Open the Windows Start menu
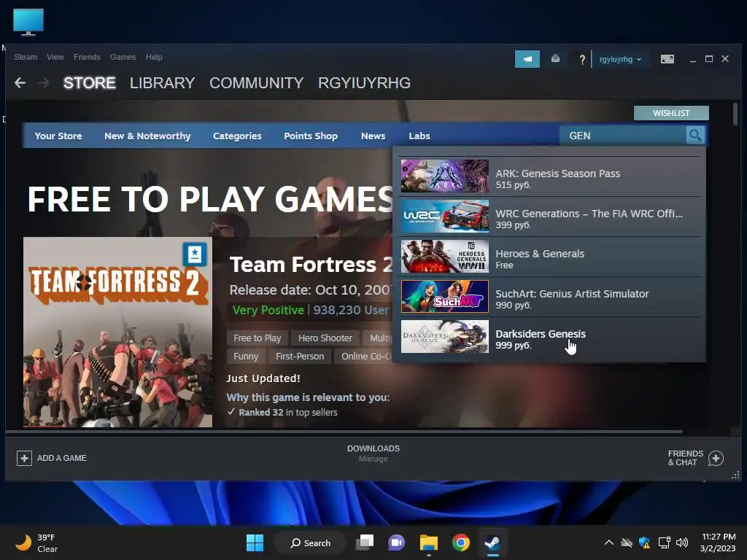The height and width of the screenshot is (560, 747). pyautogui.click(x=255, y=542)
